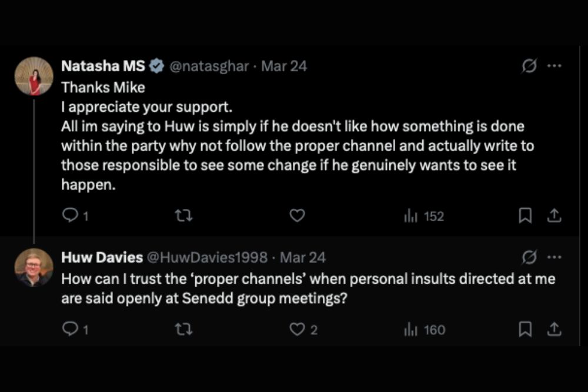The image size is (588, 392).
Task: Share Huw Davies's tweet
Action: click(554, 330)
